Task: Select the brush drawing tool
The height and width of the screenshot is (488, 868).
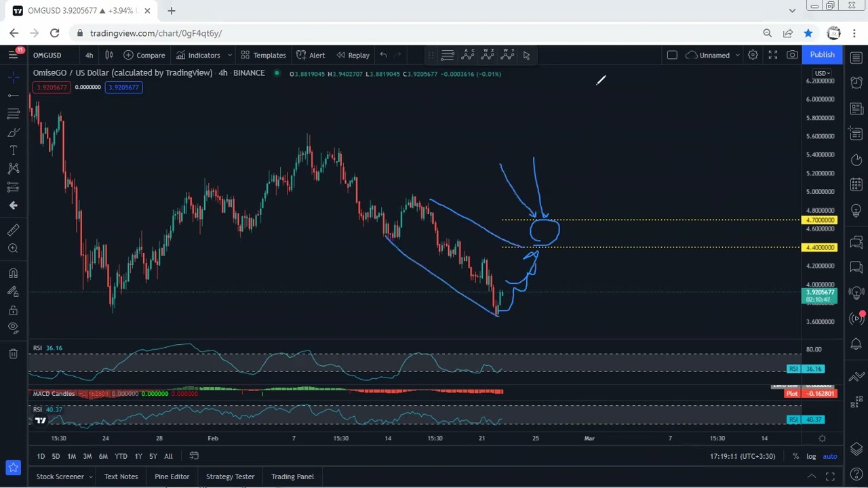Action: coord(13,132)
